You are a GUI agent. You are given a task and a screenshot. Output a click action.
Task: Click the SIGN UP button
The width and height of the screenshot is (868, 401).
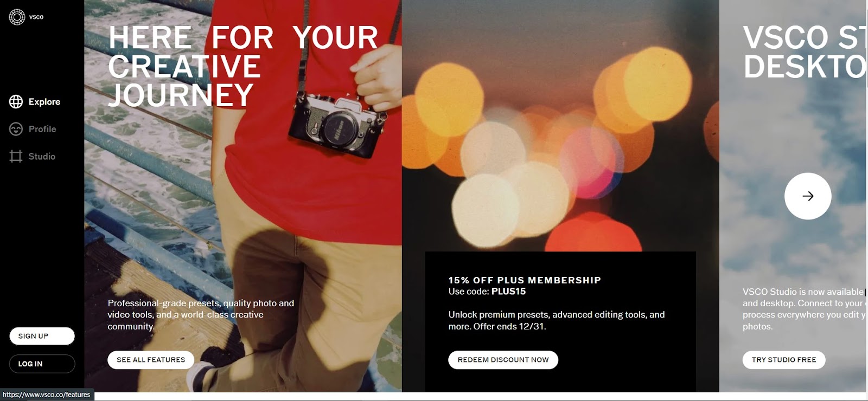coord(42,336)
